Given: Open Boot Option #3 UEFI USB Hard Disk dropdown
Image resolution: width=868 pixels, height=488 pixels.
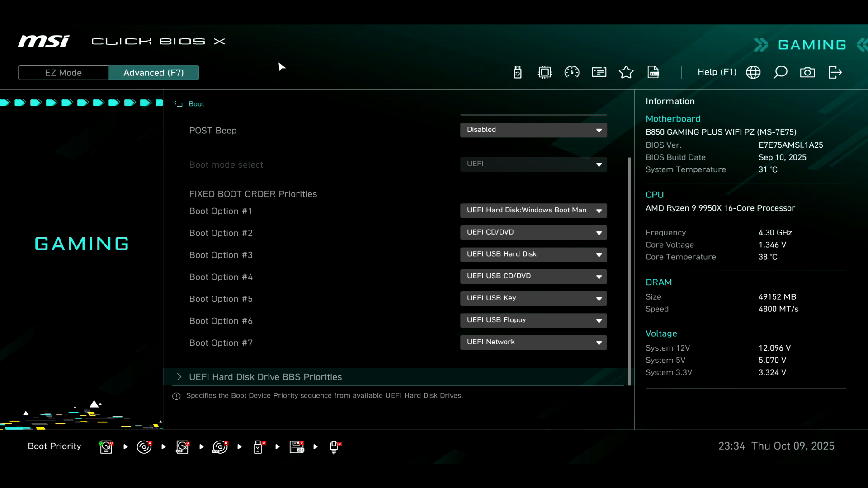Looking at the screenshot, I should [x=533, y=254].
